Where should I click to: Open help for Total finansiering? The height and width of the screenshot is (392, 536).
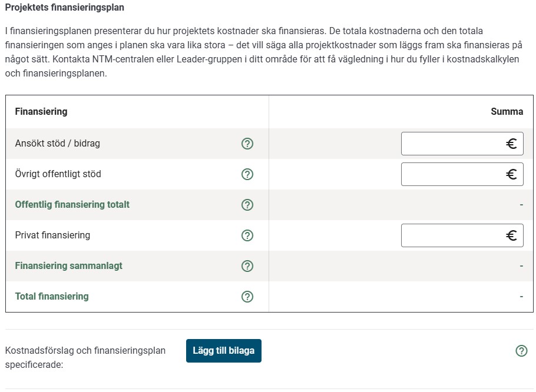tap(247, 296)
